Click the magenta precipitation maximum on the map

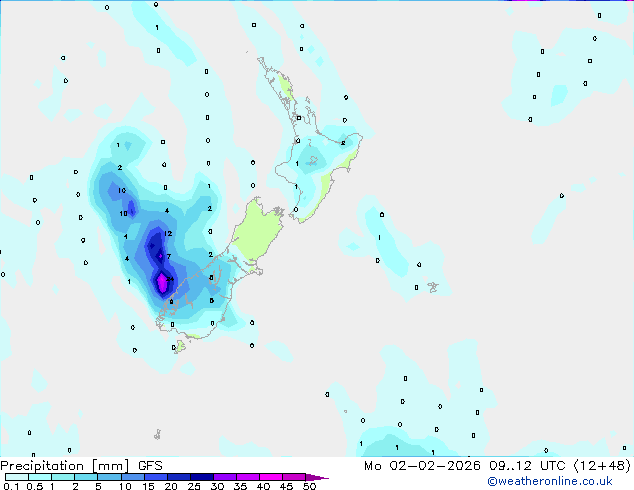[161, 283]
